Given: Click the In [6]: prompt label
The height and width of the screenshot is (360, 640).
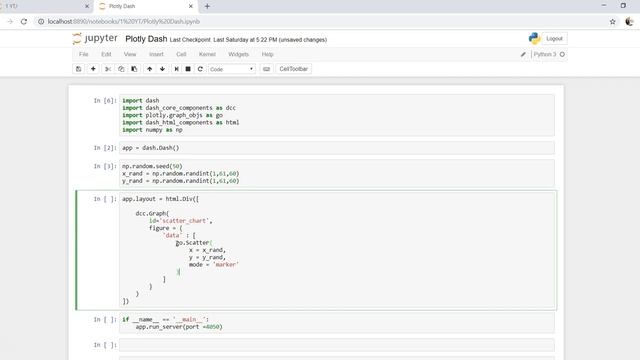Looking at the screenshot, I should click(105, 100).
